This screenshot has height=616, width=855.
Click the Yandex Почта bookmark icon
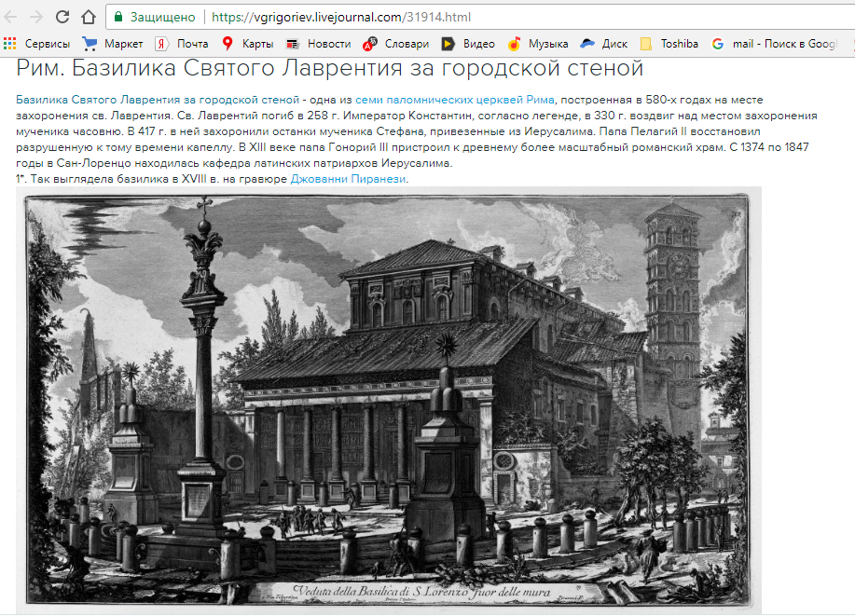pos(161,44)
